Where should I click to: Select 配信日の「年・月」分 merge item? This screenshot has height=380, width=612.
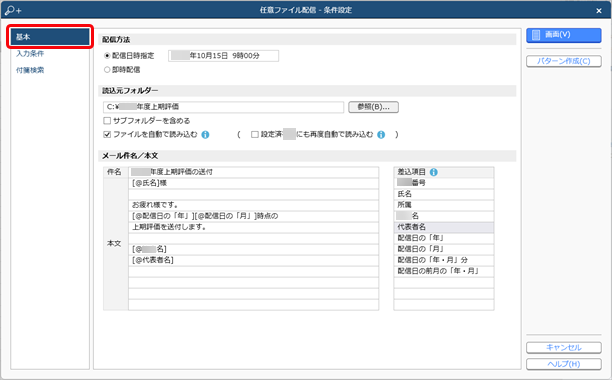[444, 260]
